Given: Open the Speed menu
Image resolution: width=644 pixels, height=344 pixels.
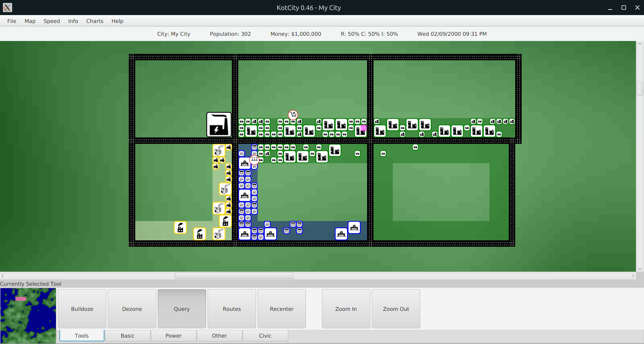Looking at the screenshot, I should 52,21.
